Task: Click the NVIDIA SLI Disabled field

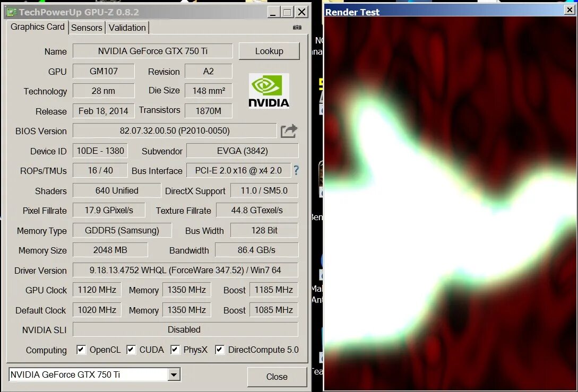Action: [x=185, y=329]
